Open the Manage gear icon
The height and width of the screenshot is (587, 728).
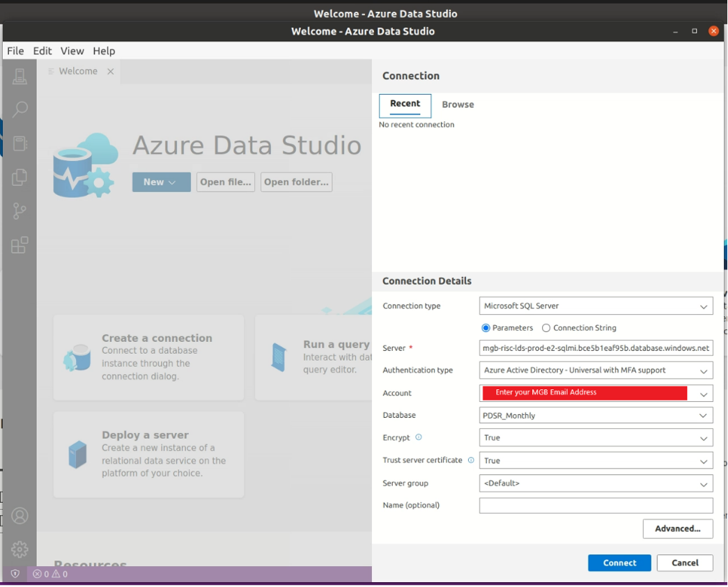(20, 549)
